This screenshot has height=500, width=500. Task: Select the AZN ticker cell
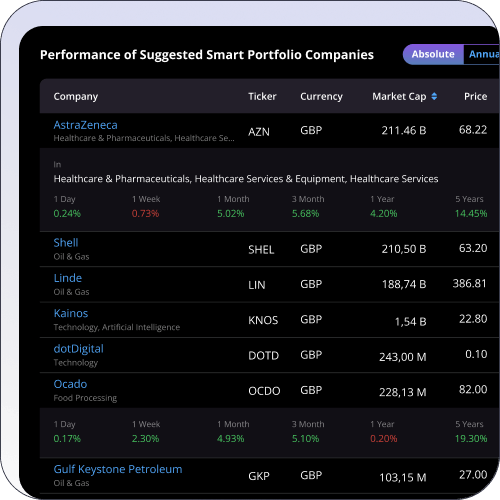pos(259,132)
